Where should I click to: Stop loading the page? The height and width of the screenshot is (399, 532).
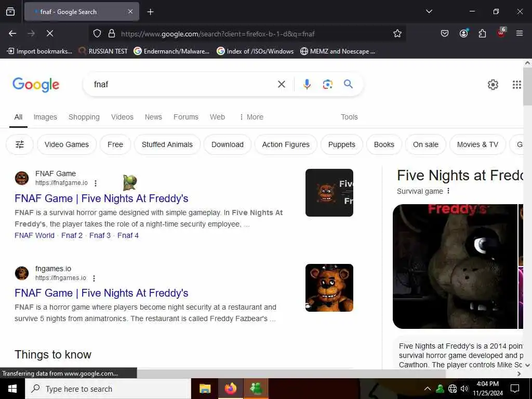(x=50, y=33)
